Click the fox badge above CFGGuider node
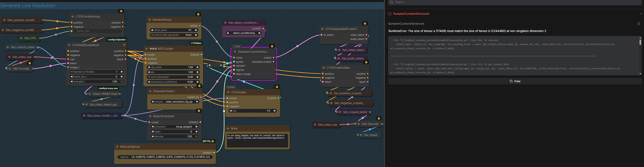 click(277, 87)
